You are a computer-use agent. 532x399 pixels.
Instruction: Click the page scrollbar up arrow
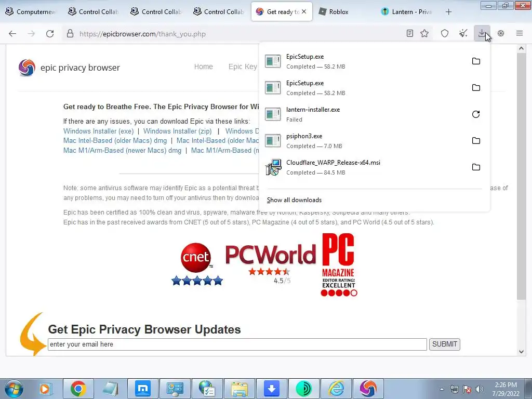522,48
